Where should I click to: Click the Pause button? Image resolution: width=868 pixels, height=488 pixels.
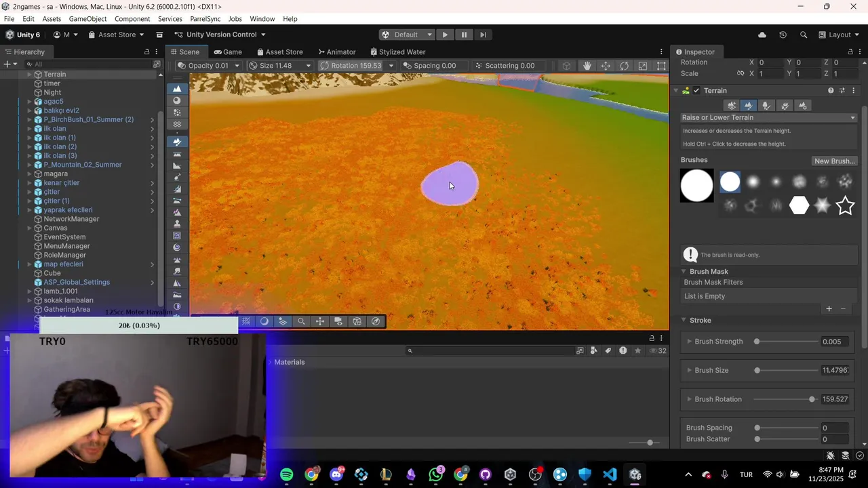464,35
